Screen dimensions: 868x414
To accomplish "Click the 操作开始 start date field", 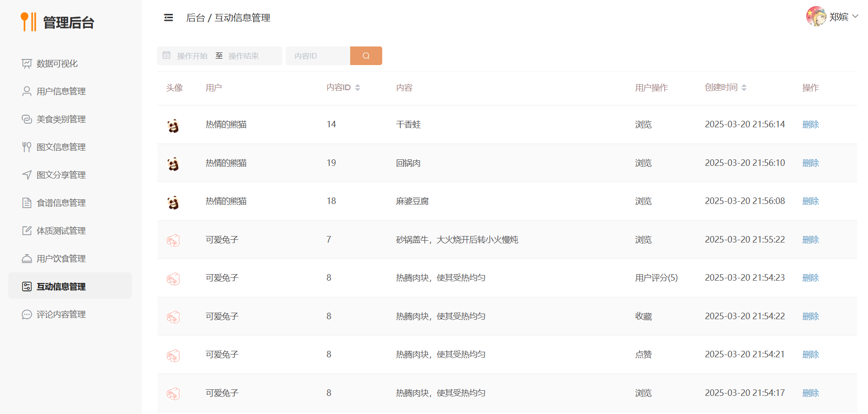I will tap(192, 56).
